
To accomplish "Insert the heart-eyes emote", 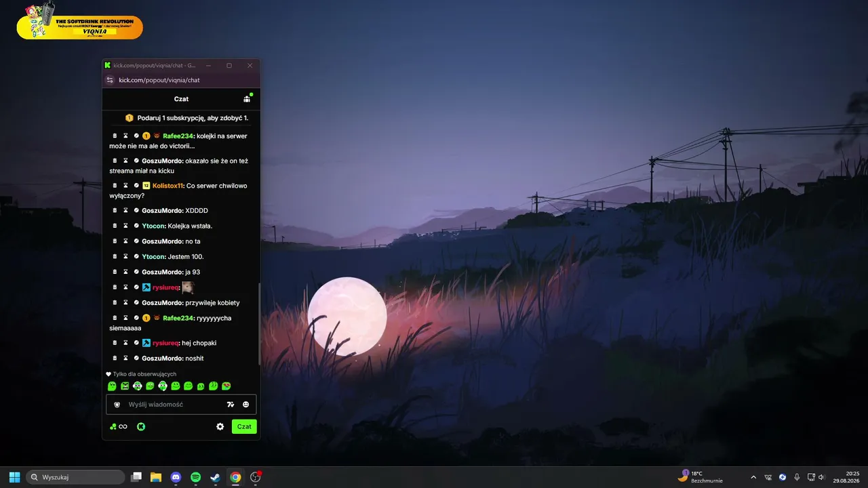I will coord(226,386).
